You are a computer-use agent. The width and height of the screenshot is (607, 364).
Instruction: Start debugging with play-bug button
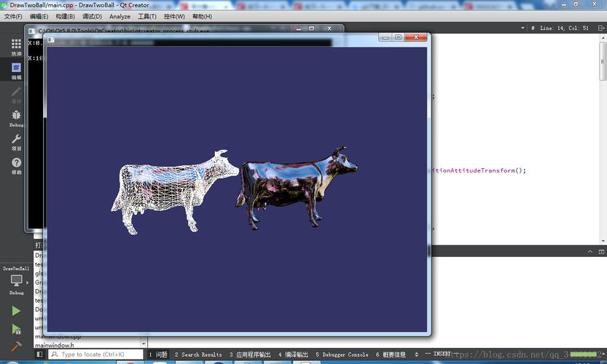pyautogui.click(x=16, y=329)
